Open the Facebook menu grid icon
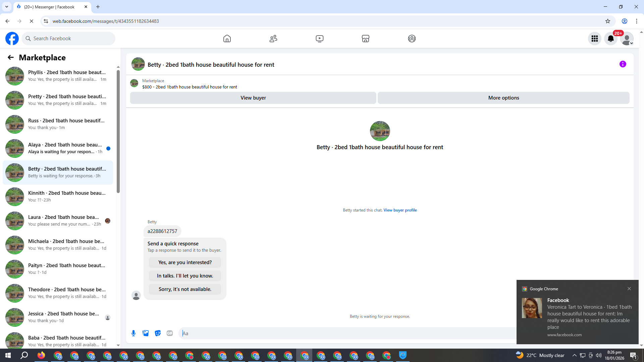The image size is (644, 362). click(594, 39)
